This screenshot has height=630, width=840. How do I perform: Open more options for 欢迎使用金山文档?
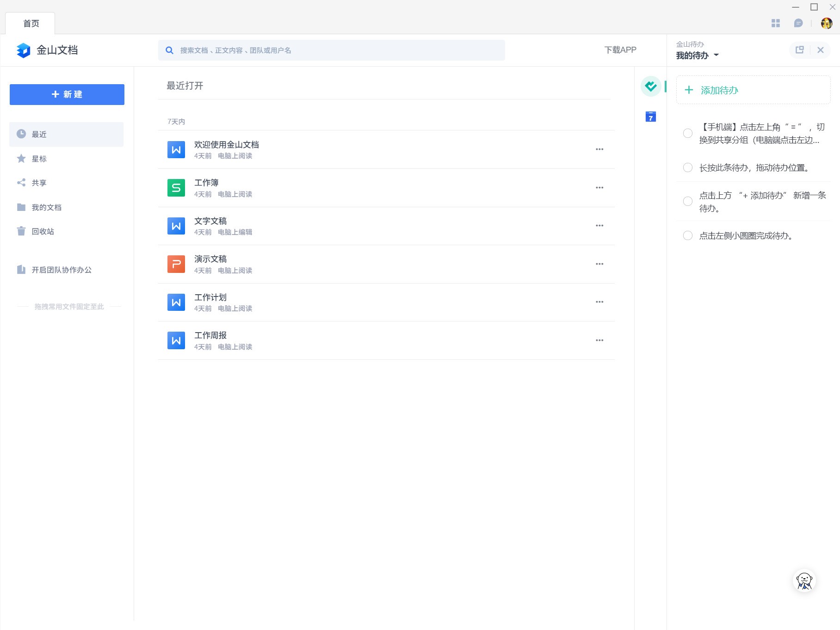599,149
